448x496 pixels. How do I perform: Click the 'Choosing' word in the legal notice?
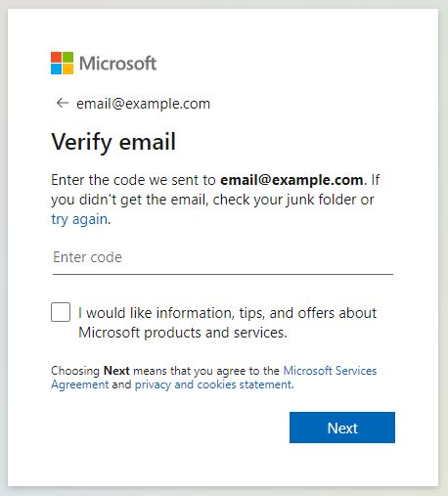coord(75,371)
